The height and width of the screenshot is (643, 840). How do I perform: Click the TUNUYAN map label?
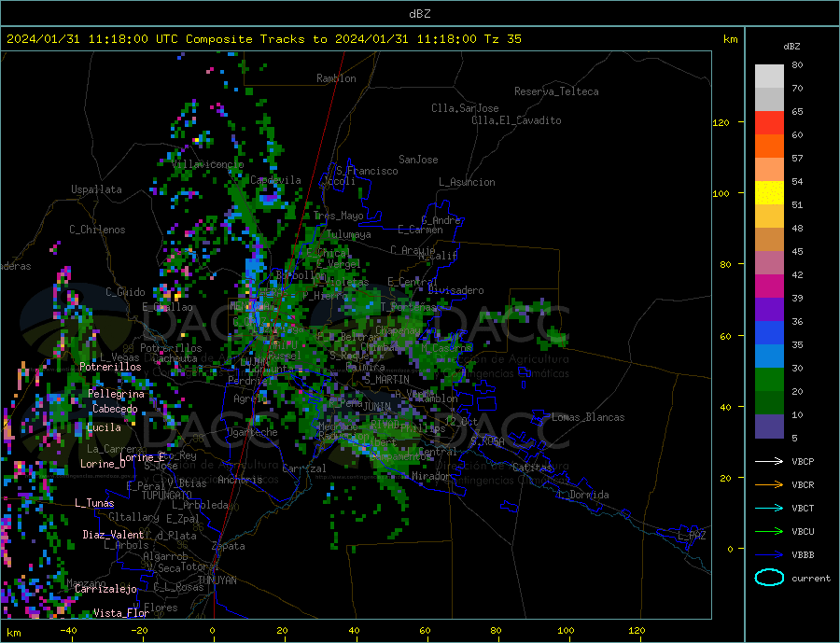[217, 580]
